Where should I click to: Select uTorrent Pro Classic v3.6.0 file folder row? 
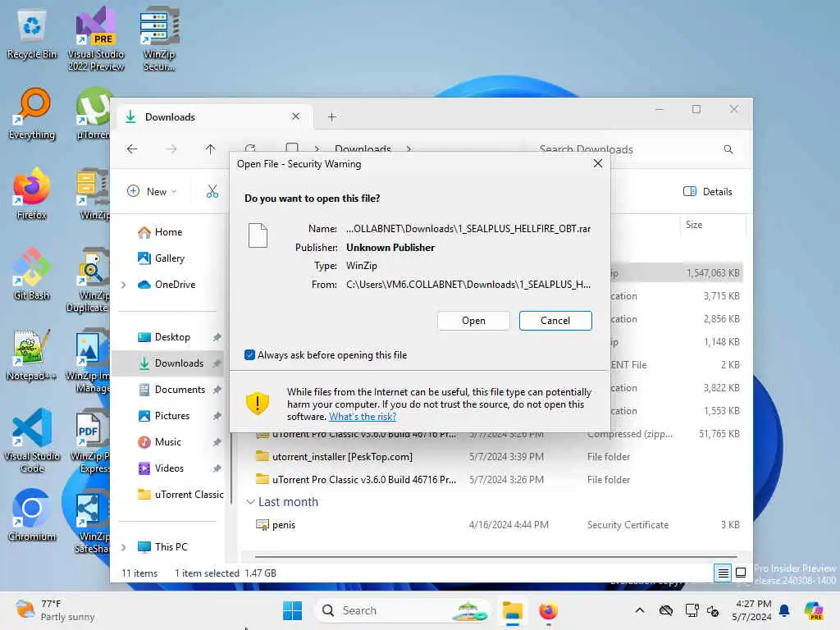pos(497,479)
